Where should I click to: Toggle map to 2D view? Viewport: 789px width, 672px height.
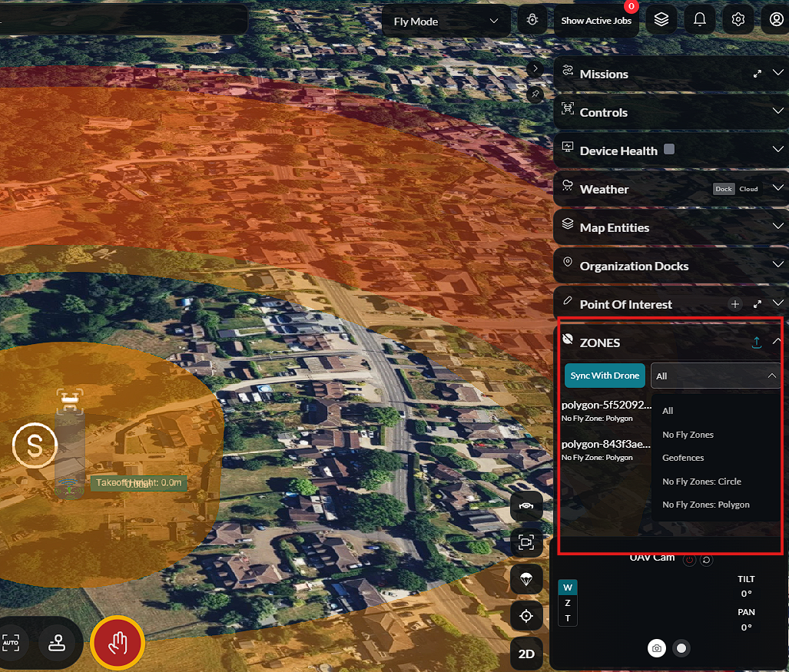(526, 654)
